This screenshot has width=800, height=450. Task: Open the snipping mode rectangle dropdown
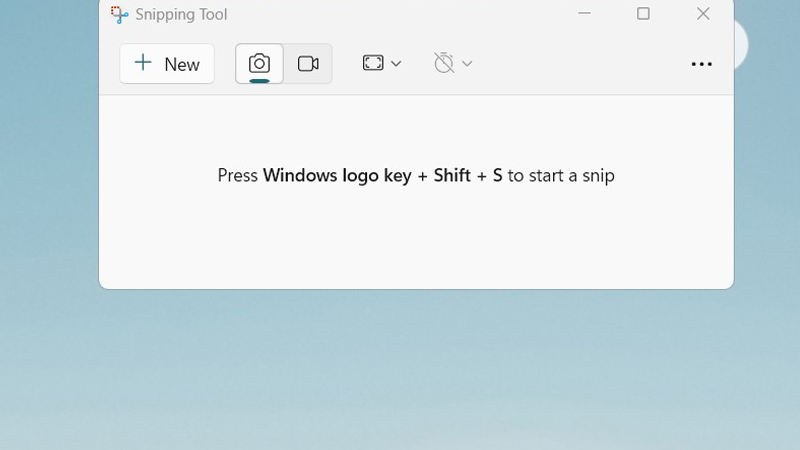[x=382, y=63]
